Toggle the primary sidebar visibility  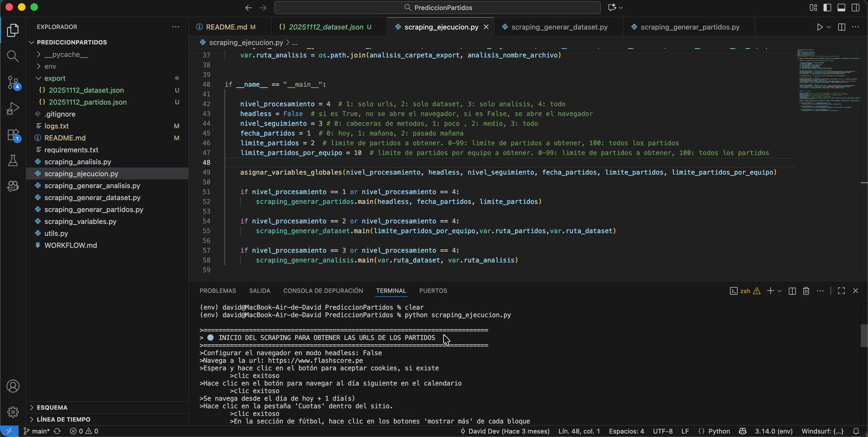click(x=827, y=8)
